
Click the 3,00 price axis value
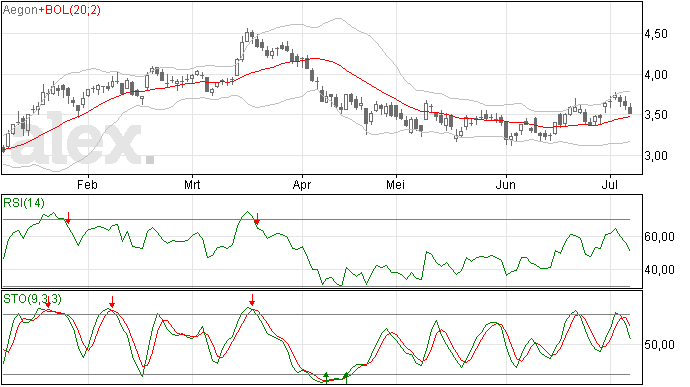pyautogui.click(x=656, y=156)
